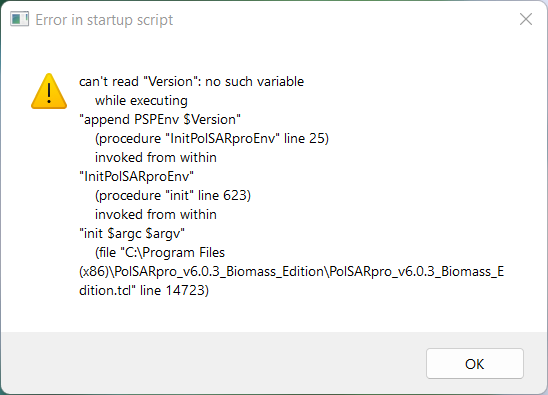Click the "Error in startup script" title text
The height and width of the screenshot is (395, 548).
(x=104, y=20)
